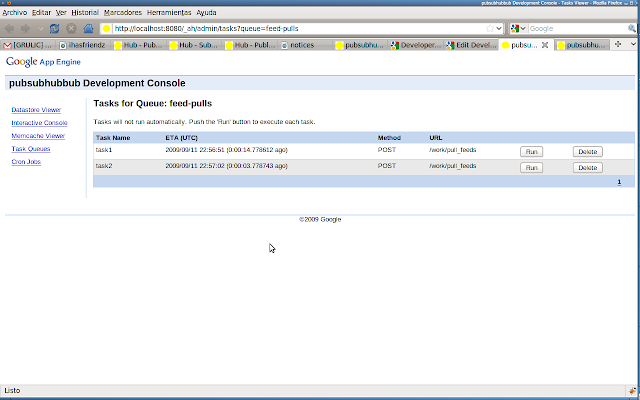
Task: Click the Google App Engine logo
Action: point(43,62)
